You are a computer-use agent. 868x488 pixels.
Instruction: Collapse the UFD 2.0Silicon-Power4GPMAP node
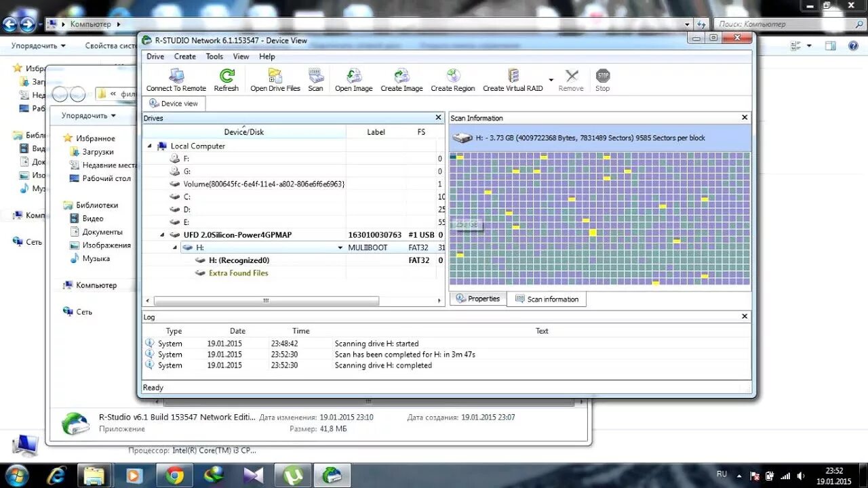click(162, 235)
